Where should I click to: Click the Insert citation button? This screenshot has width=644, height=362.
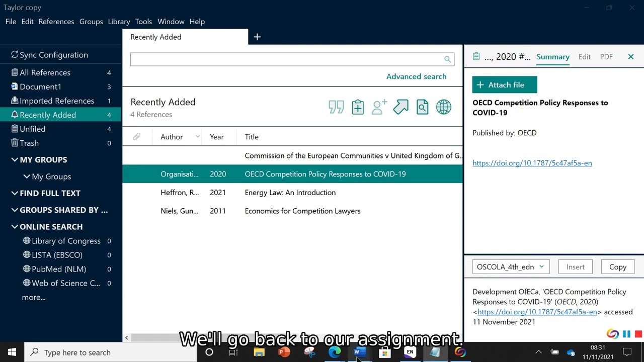[576, 267]
